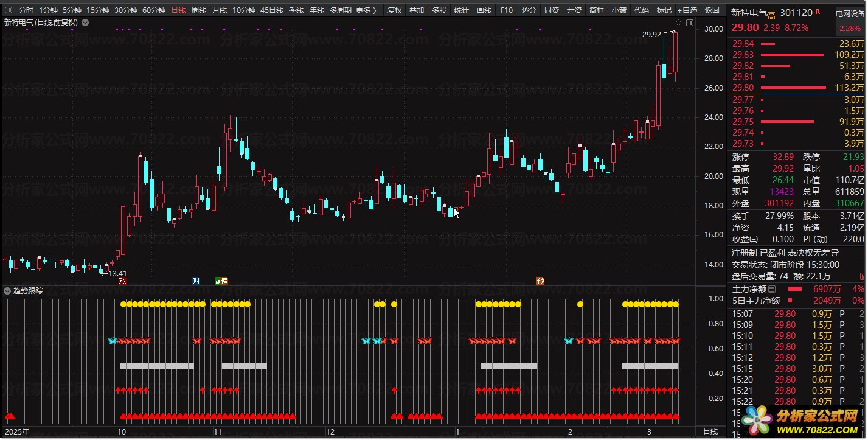The image size is (868, 440).
Task: Click the 涨 event marker
Action: coord(122,281)
